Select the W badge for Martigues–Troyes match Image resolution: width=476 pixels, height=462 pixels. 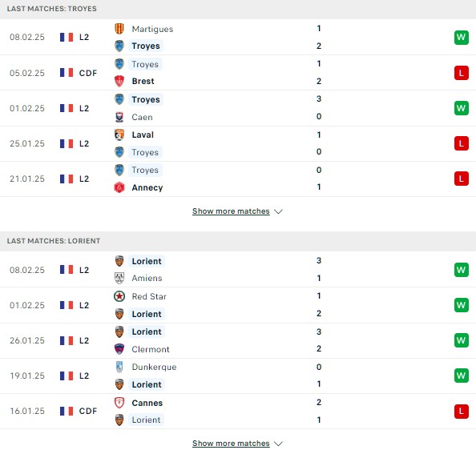[x=462, y=38]
